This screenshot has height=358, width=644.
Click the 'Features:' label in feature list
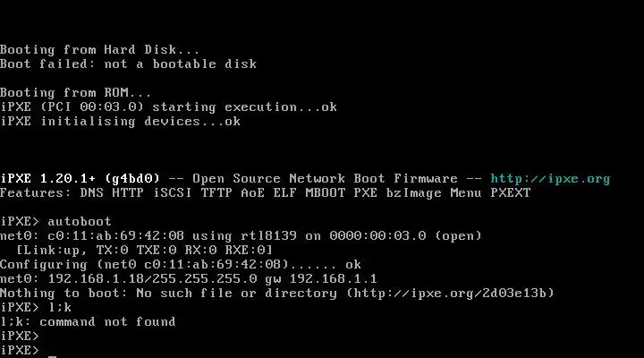(36, 193)
